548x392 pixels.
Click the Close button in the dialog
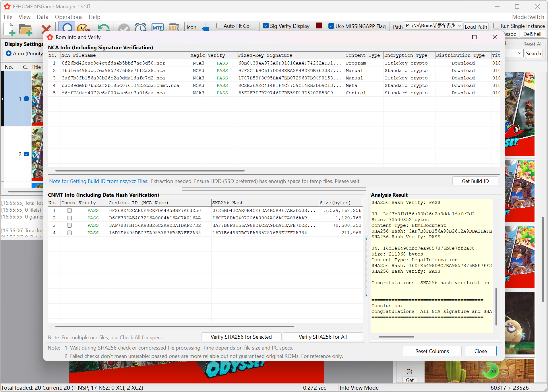[x=481, y=351]
